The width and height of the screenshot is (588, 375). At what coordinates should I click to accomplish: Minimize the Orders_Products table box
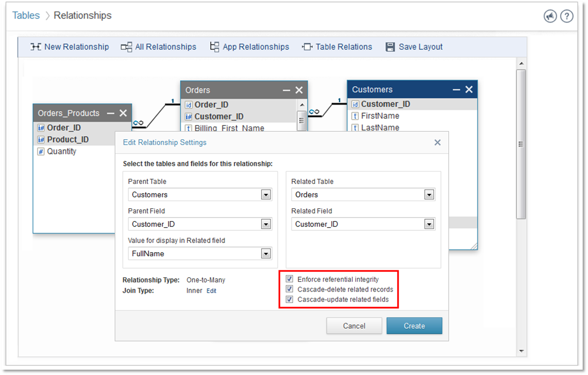pos(111,113)
